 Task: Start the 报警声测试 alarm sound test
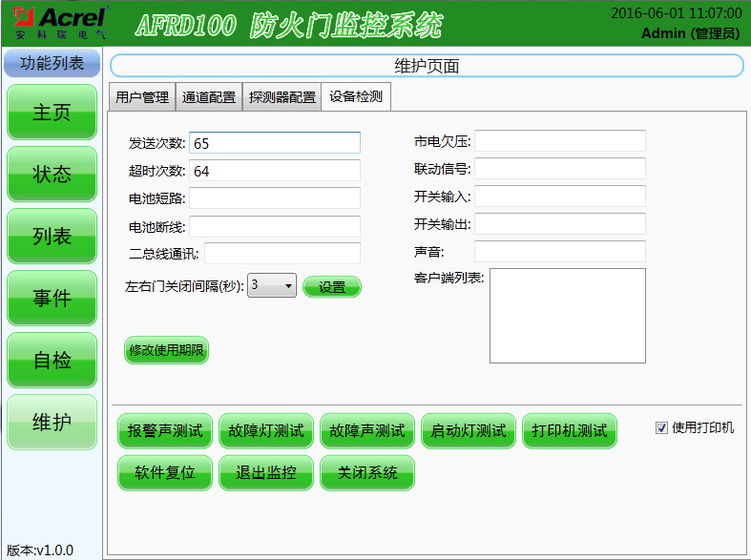[166, 431]
